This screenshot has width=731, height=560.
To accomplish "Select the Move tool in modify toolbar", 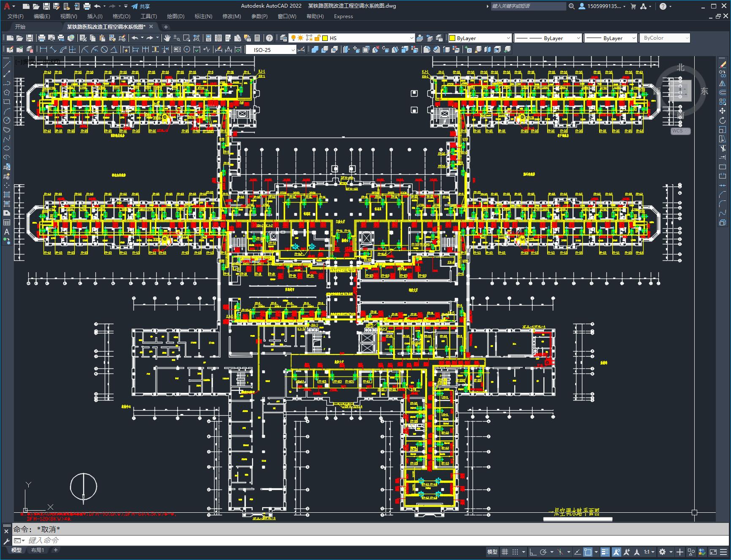I will click(x=723, y=111).
